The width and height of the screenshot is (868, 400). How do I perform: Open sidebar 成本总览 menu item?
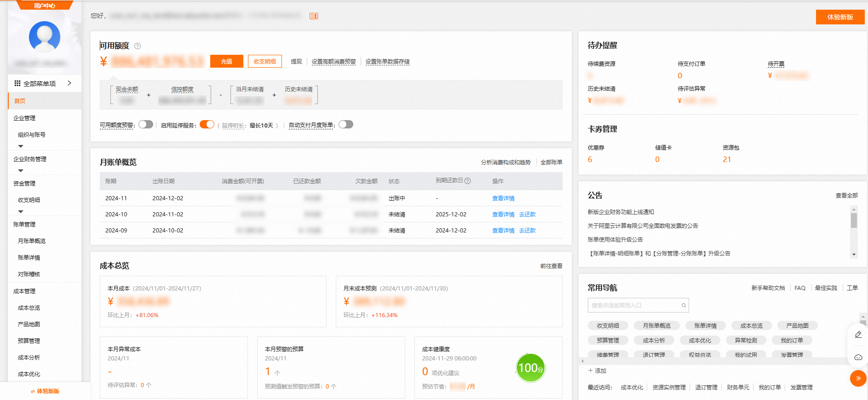[29, 308]
